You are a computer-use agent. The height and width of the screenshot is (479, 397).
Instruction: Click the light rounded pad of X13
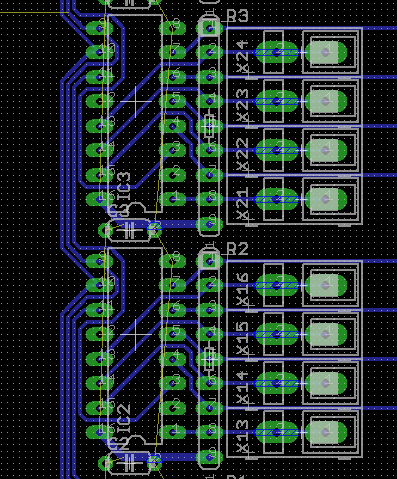pos(326,432)
